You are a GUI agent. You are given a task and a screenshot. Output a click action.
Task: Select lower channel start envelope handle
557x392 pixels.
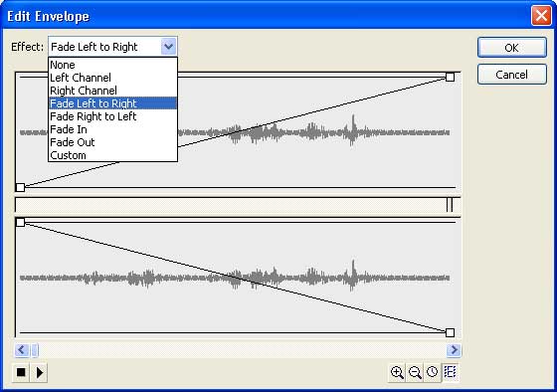20,222
